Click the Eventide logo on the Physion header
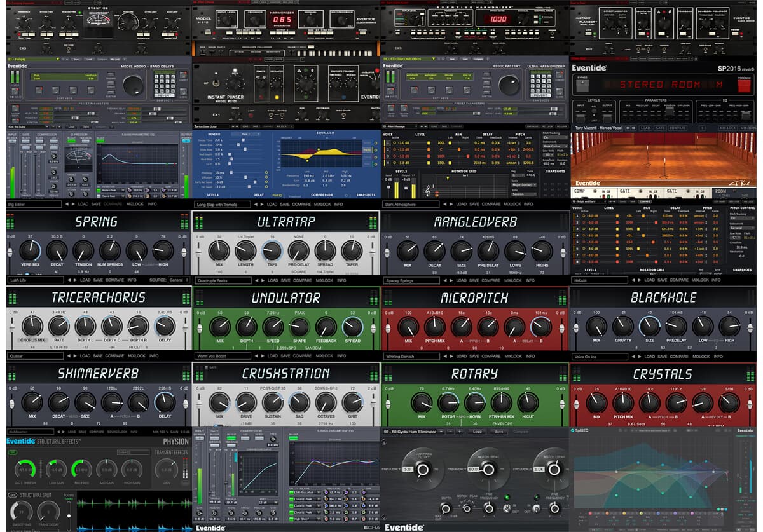This screenshot has height=532, width=763. pyautogui.click(x=19, y=440)
